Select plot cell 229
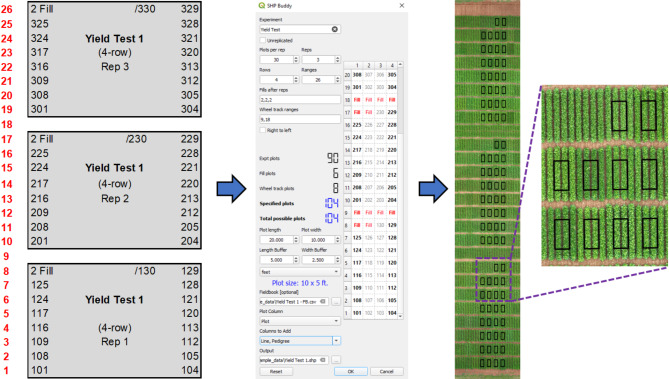The image size is (669, 379). coord(392,112)
